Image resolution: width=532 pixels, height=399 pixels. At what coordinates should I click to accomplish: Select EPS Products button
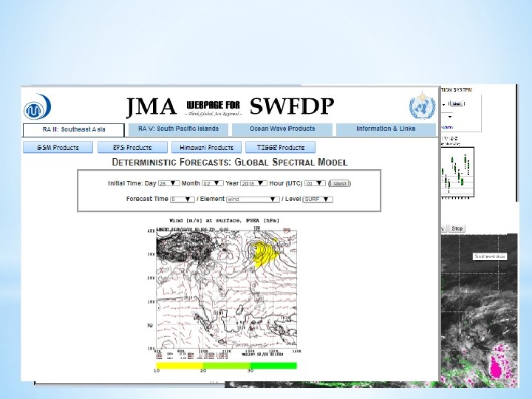[132, 148]
